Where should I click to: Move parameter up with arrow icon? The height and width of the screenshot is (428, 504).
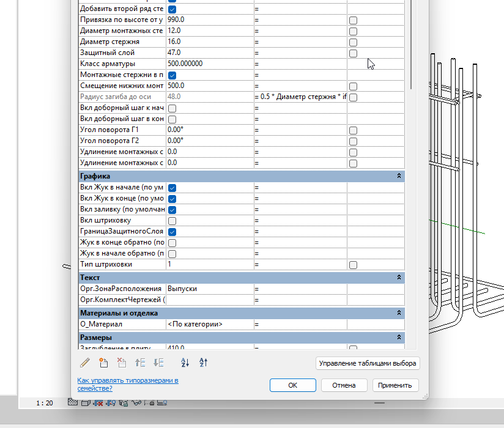click(140, 363)
